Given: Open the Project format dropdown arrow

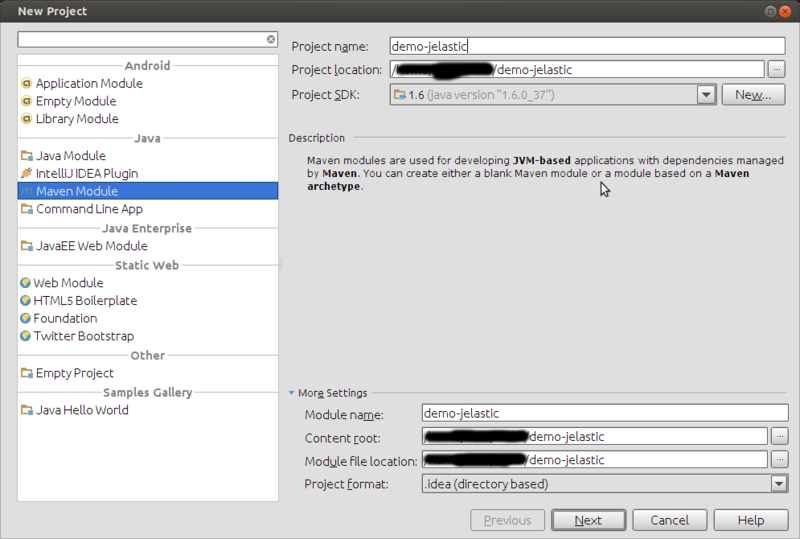Looking at the screenshot, I should click(779, 484).
